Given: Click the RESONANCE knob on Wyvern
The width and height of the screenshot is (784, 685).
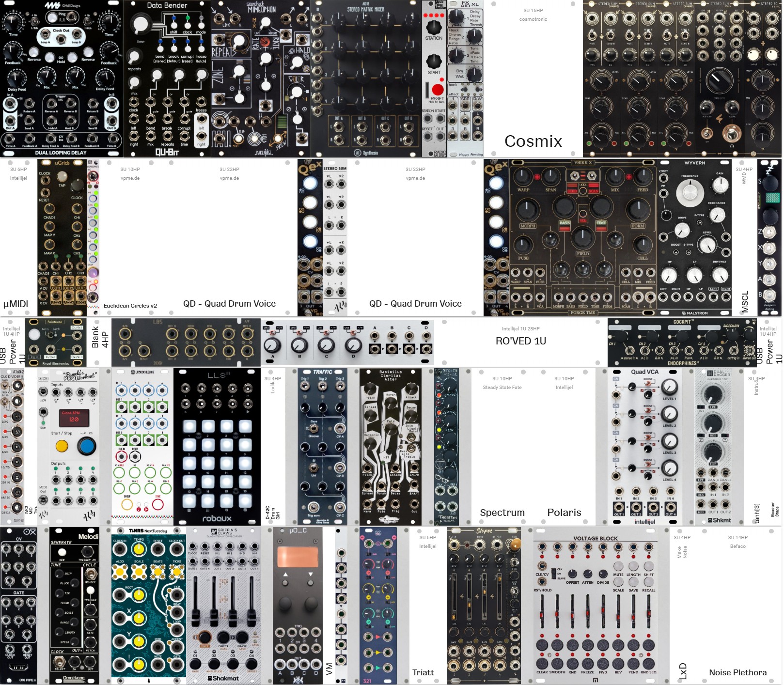Looking at the screenshot, I should tap(717, 215).
